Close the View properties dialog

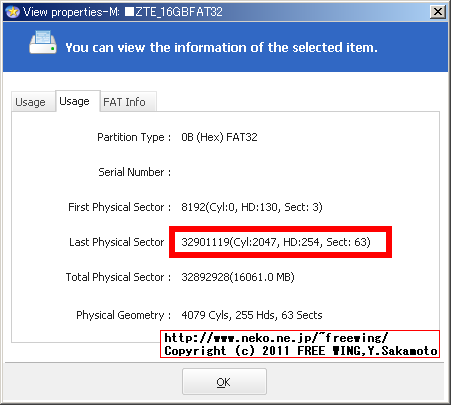pos(438,12)
